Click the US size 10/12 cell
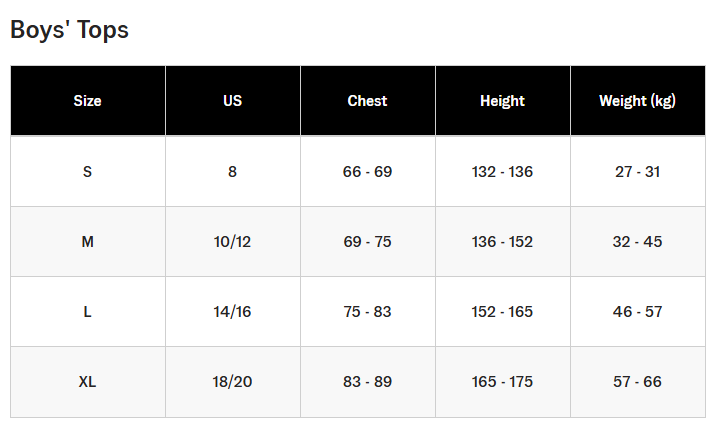The height and width of the screenshot is (427, 721). (x=233, y=241)
